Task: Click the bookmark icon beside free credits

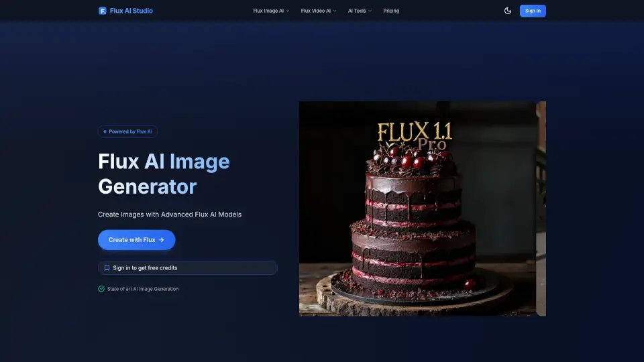Action: (x=107, y=267)
